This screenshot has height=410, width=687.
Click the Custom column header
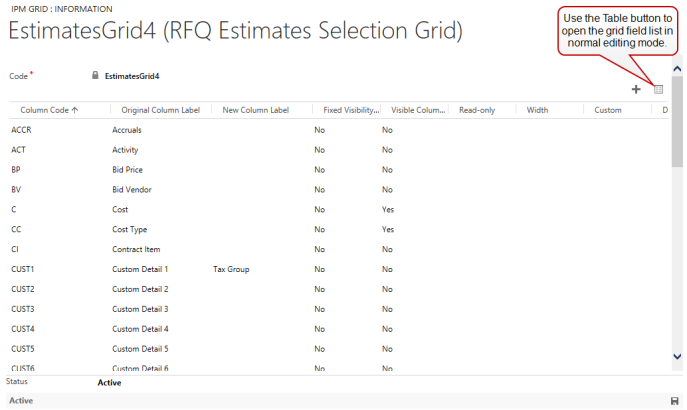click(x=608, y=110)
